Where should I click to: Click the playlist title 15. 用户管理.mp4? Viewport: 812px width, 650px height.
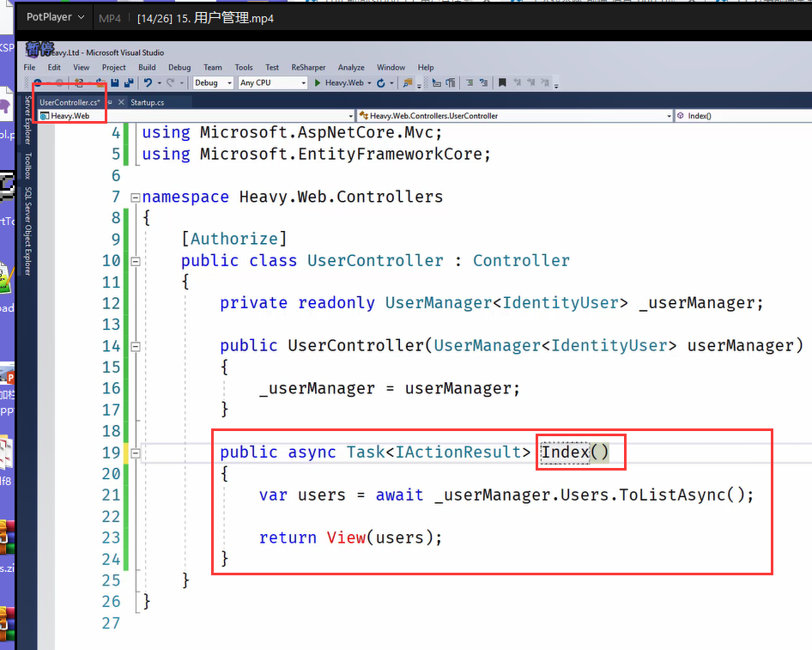click(225, 18)
